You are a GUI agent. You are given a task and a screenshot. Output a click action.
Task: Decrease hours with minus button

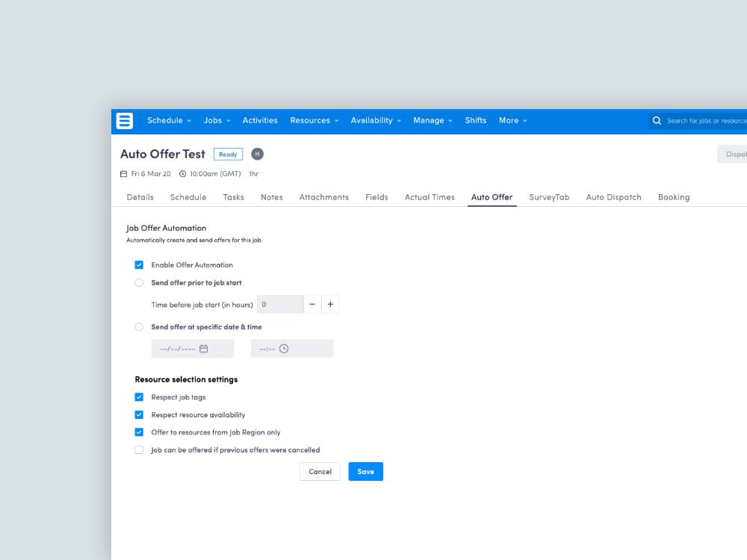point(312,305)
